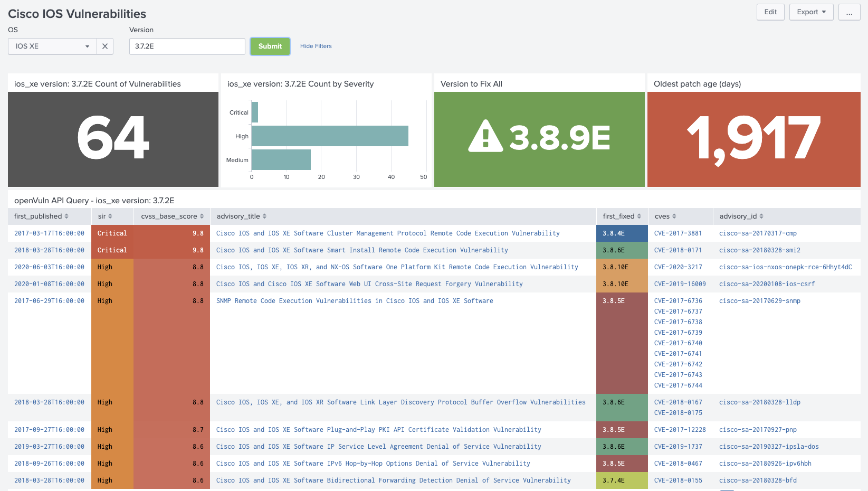The width and height of the screenshot is (868, 491).
Task: Open Smart Install Remote Code Execution advisory
Action: coord(362,250)
